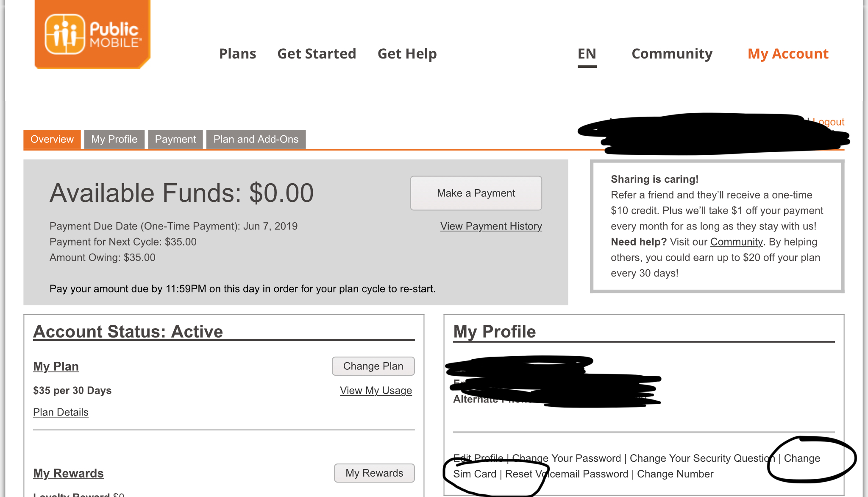Open the Plans navigation menu
The image size is (868, 497).
click(237, 54)
